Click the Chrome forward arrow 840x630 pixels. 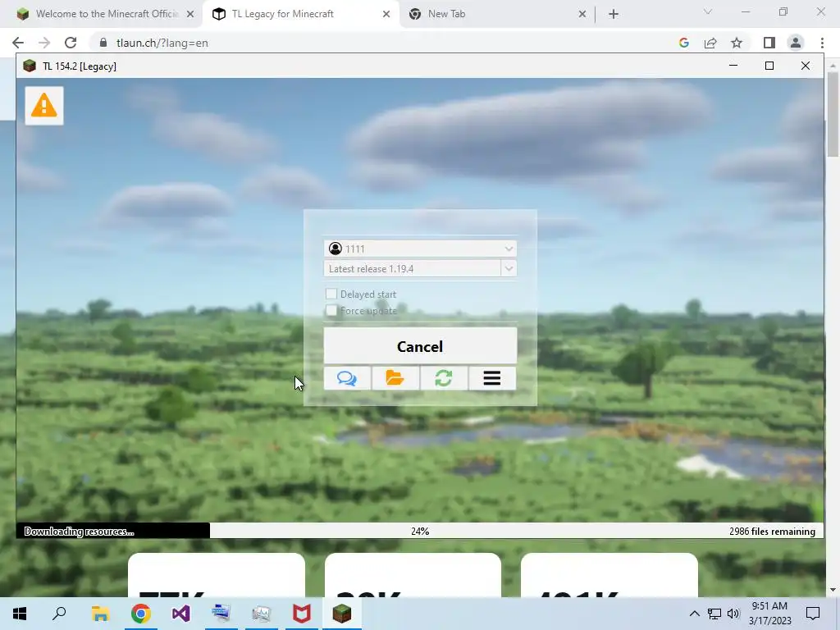coord(44,43)
